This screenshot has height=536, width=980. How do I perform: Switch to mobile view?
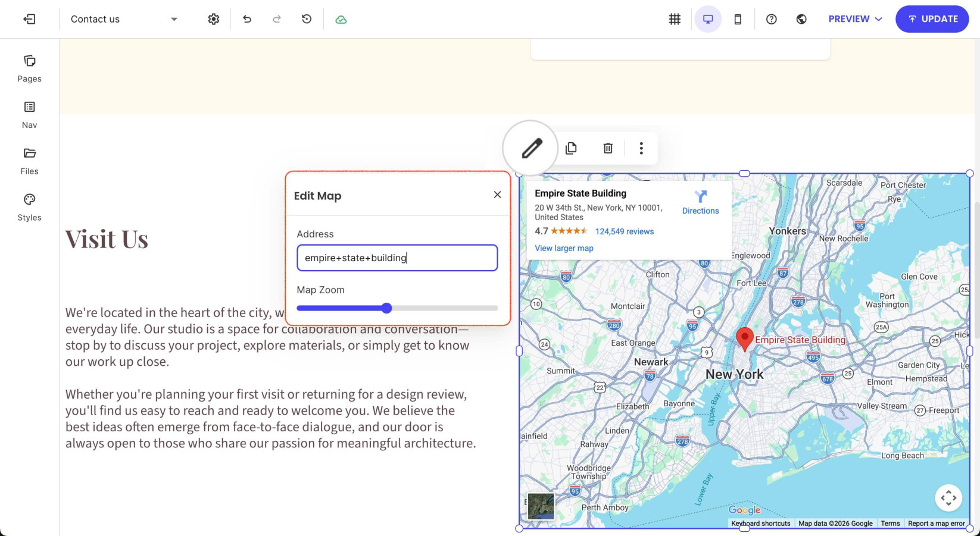(x=738, y=19)
